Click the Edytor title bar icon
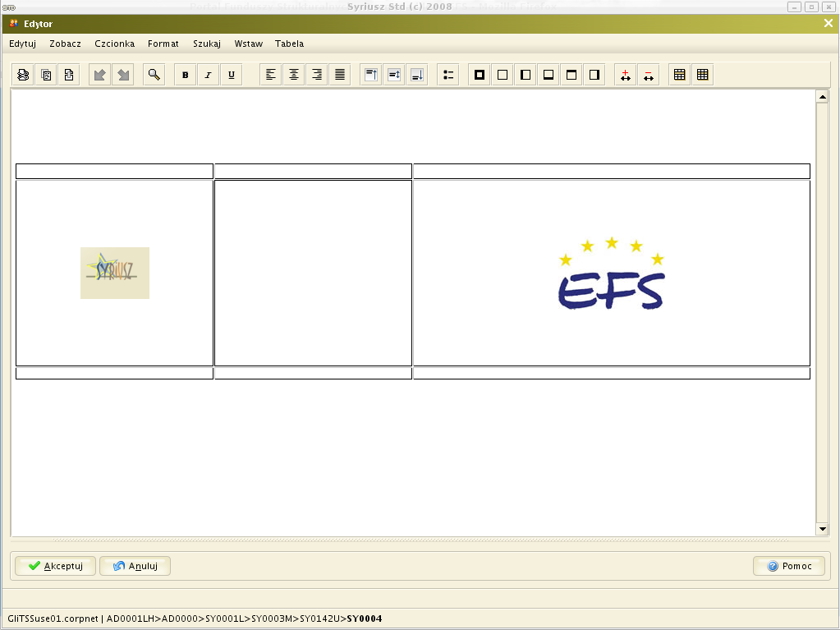840x630 pixels. [14, 24]
